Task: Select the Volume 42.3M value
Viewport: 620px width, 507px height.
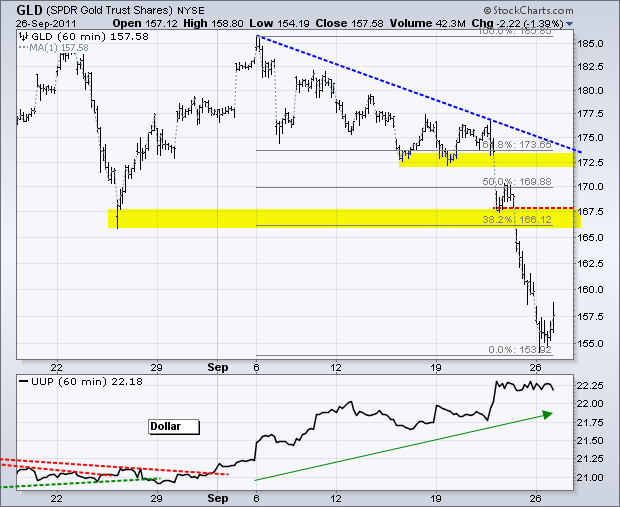Action: pos(427,24)
